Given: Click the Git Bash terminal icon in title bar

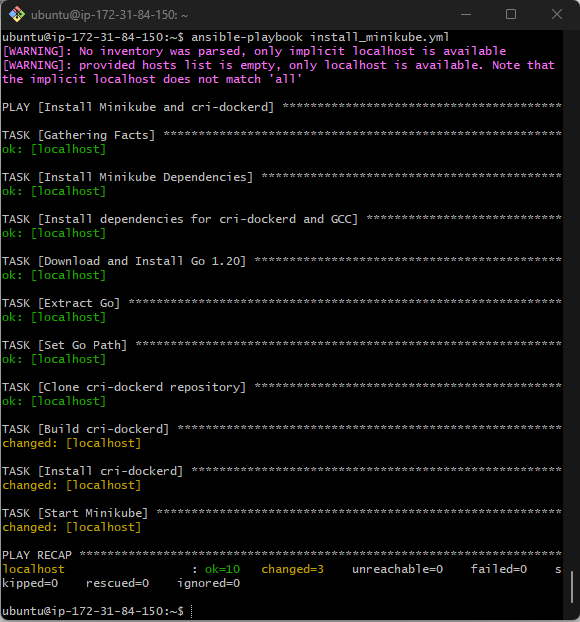Looking at the screenshot, I should click(17, 15).
